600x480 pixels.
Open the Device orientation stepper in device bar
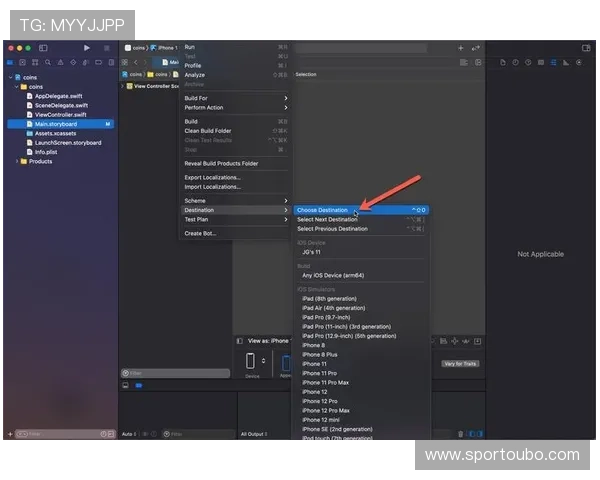[x=264, y=361]
